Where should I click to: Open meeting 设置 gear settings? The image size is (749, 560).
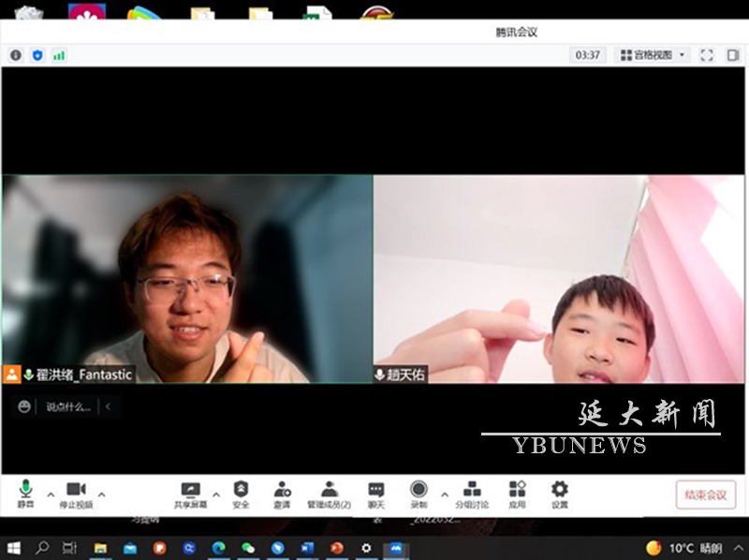click(559, 494)
